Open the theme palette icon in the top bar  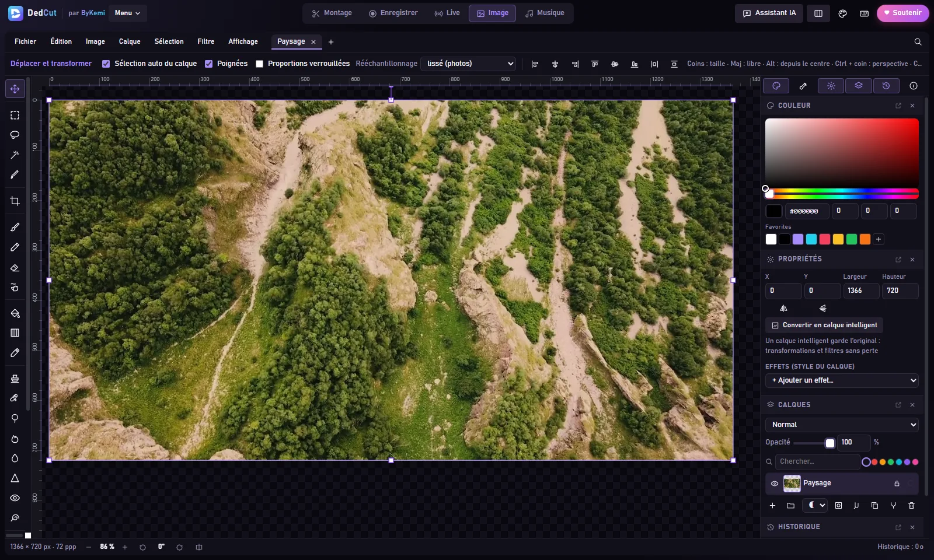842,13
